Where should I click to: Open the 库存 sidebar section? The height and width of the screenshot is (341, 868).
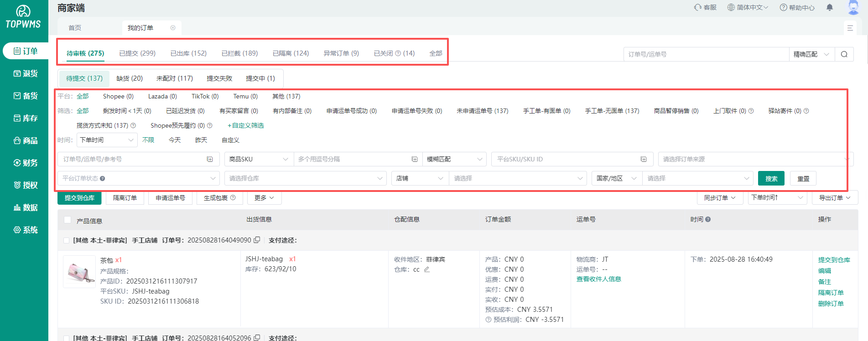point(25,118)
